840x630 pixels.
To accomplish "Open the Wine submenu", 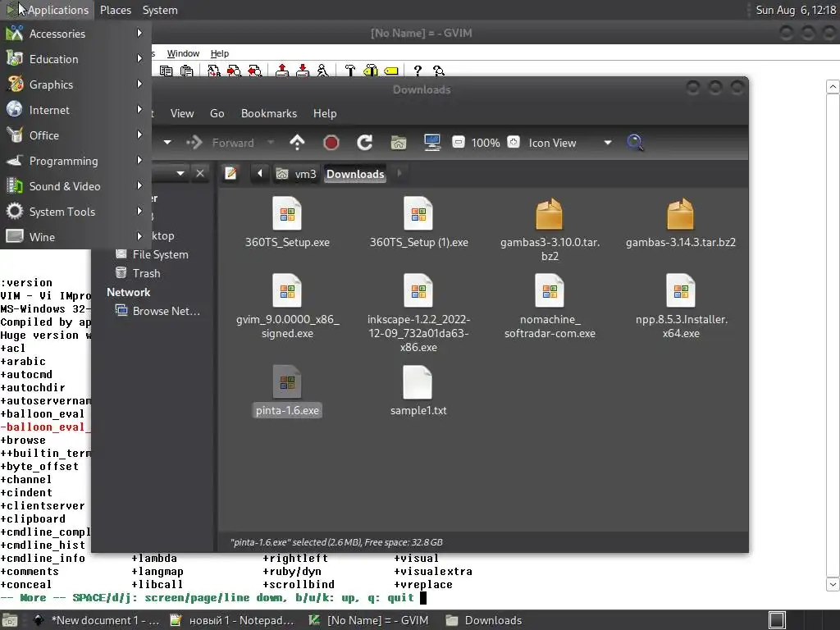I will pyautogui.click(x=75, y=237).
